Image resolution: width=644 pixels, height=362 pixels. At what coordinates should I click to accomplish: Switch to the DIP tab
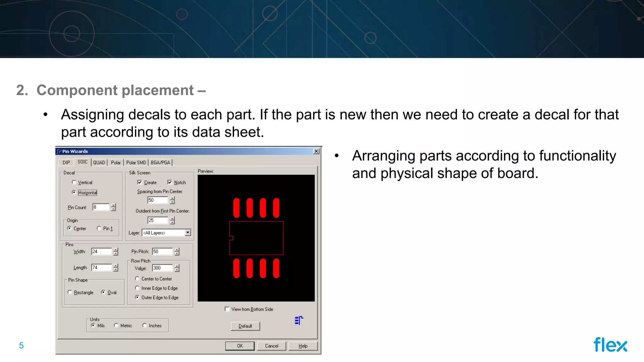point(66,162)
